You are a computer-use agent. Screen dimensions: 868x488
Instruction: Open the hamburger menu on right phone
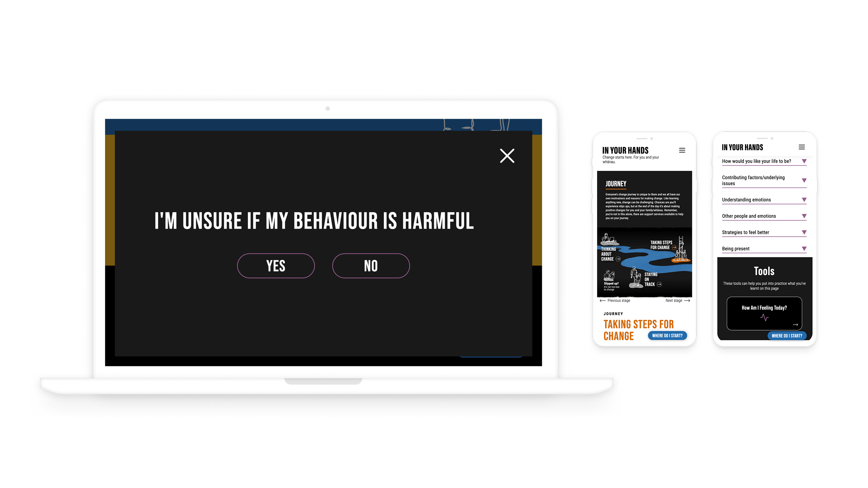(802, 147)
